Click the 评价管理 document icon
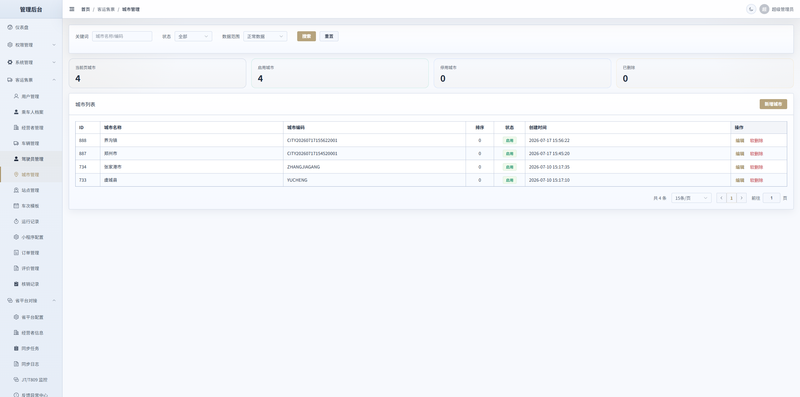The image size is (800, 397). coord(16,268)
